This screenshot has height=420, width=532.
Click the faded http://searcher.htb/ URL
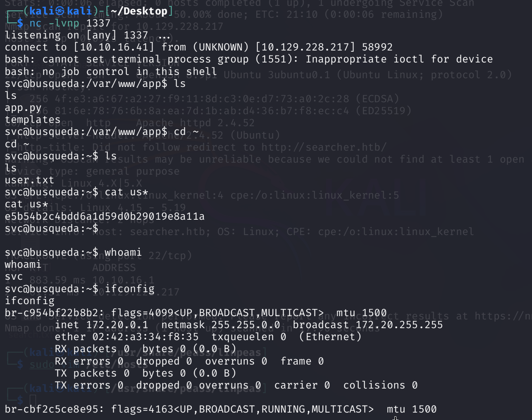pyautogui.click(x=324, y=147)
